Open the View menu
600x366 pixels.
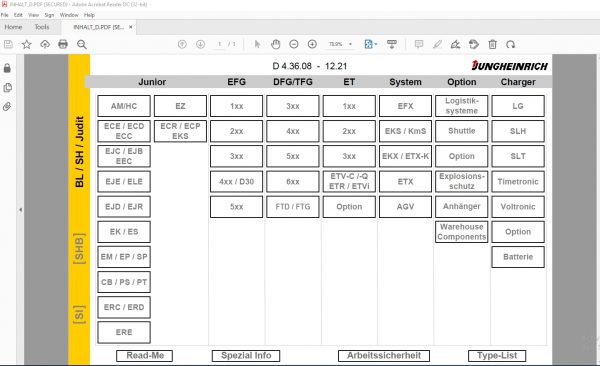[x=33, y=15]
